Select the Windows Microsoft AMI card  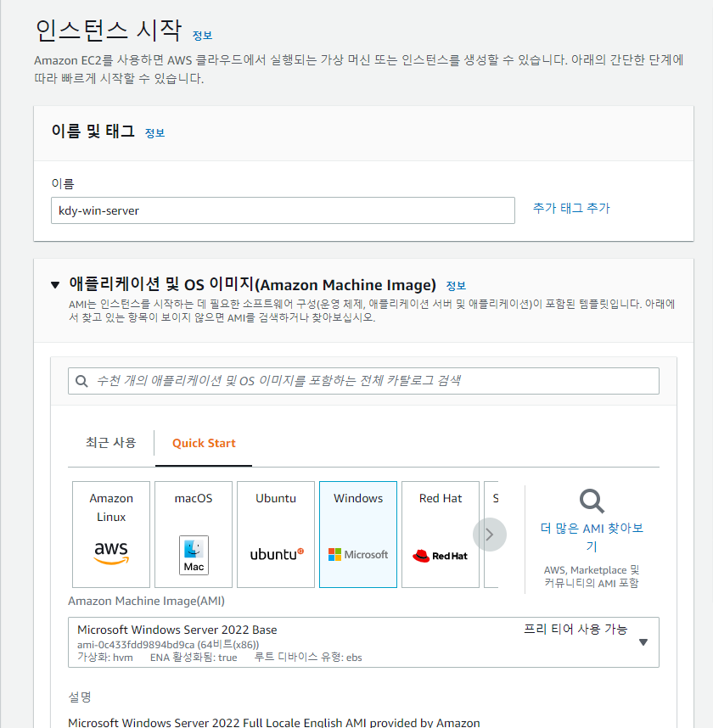(358, 535)
